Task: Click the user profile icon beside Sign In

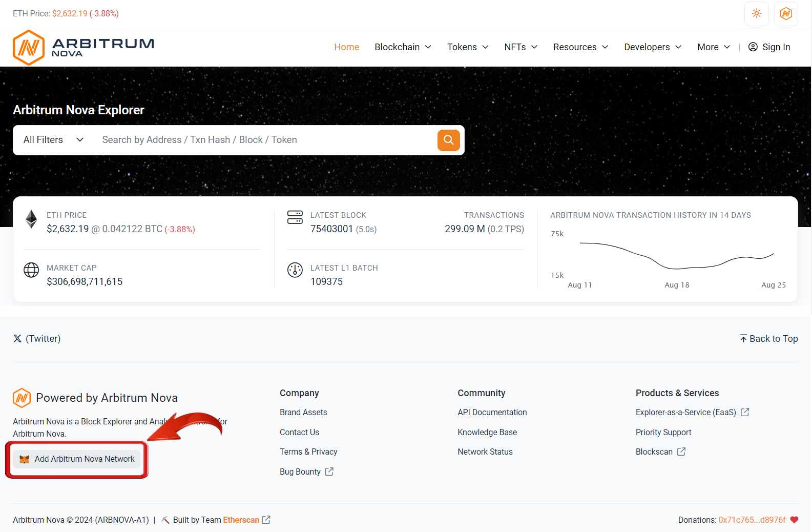Action: (753, 47)
